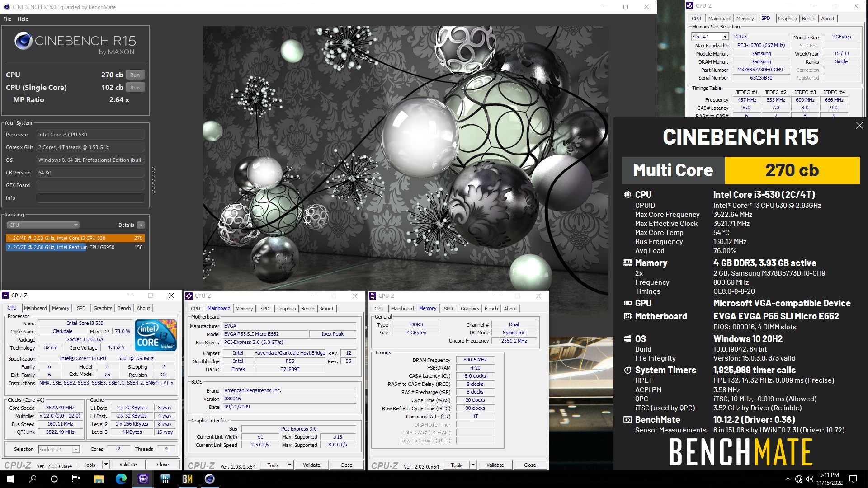Click the Processor field Intel Core i3 CPU 530
Viewport: 868px width, 488px height.
(x=90, y=135)
